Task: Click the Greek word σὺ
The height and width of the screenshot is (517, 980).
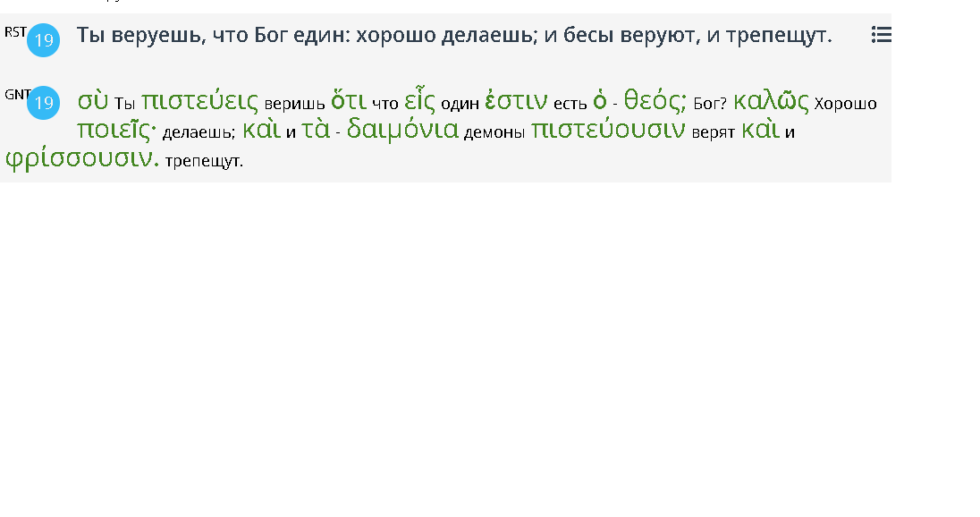Action: pos(92,101)
